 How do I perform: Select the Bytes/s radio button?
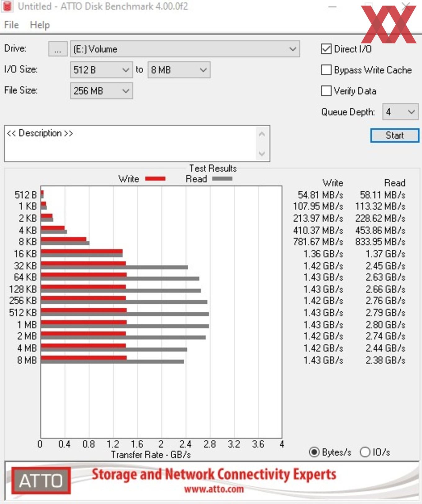pyautogui.click(x=314, y=452)
